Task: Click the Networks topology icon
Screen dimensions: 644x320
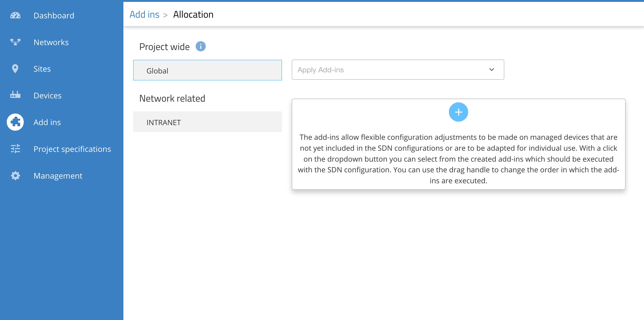Action: coord(15,42)
